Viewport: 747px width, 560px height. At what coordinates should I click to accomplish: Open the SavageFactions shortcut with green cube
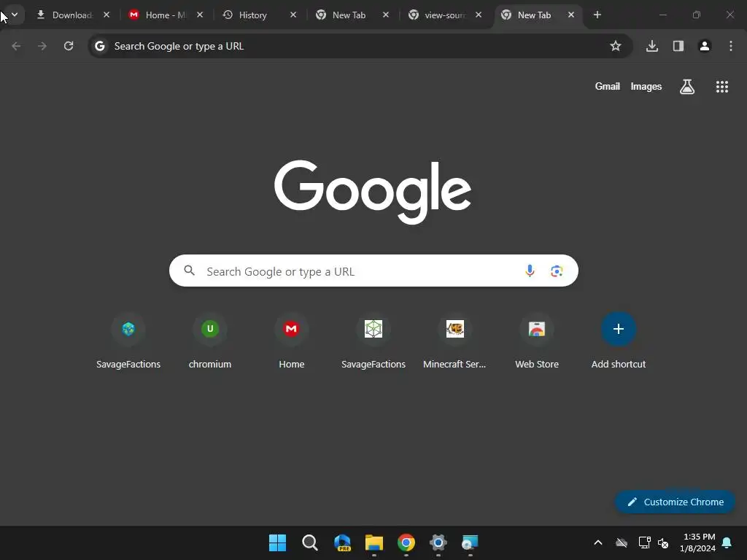[373, 341]
